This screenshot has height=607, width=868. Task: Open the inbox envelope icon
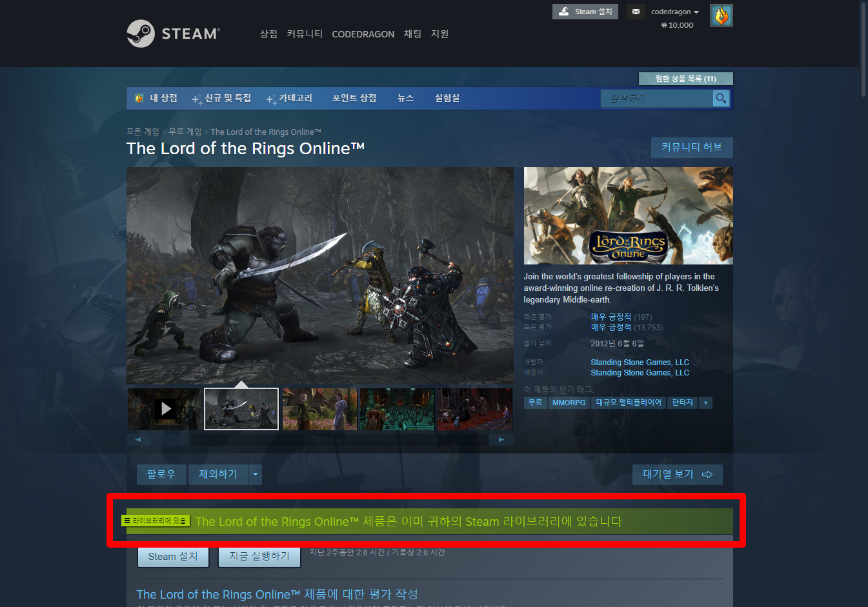[636, 12]
